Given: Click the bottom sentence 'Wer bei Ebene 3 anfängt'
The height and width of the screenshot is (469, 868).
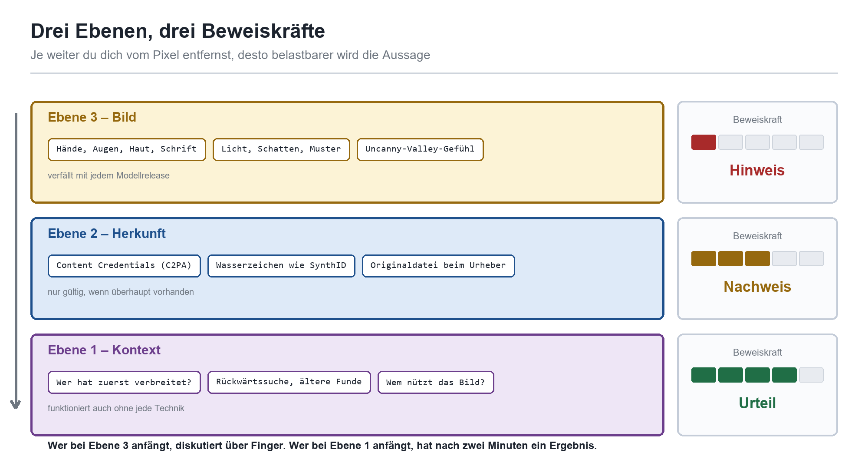Looking at the screenshot, I should [x=322, y=446].
